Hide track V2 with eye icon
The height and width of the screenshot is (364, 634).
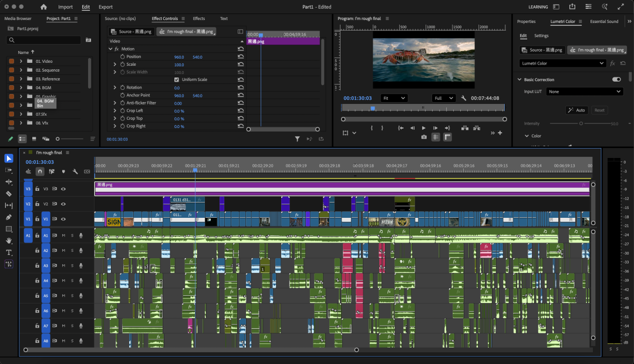tap(63, 204)
